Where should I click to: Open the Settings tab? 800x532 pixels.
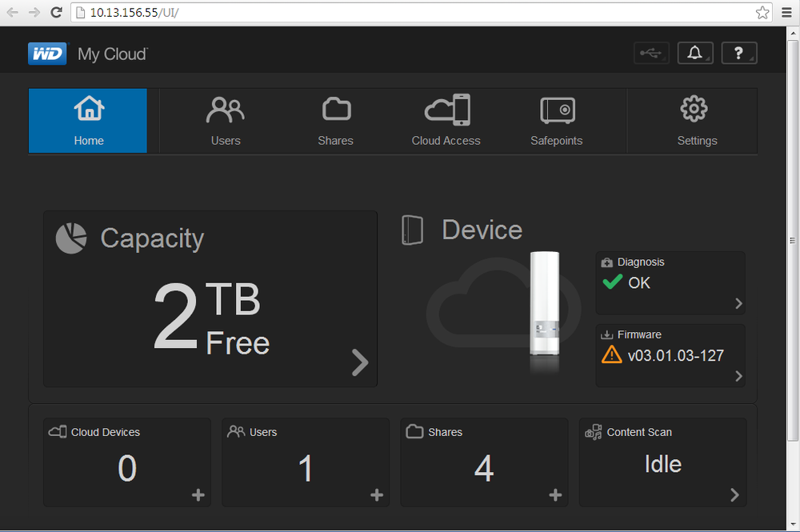tap(697, 121)
